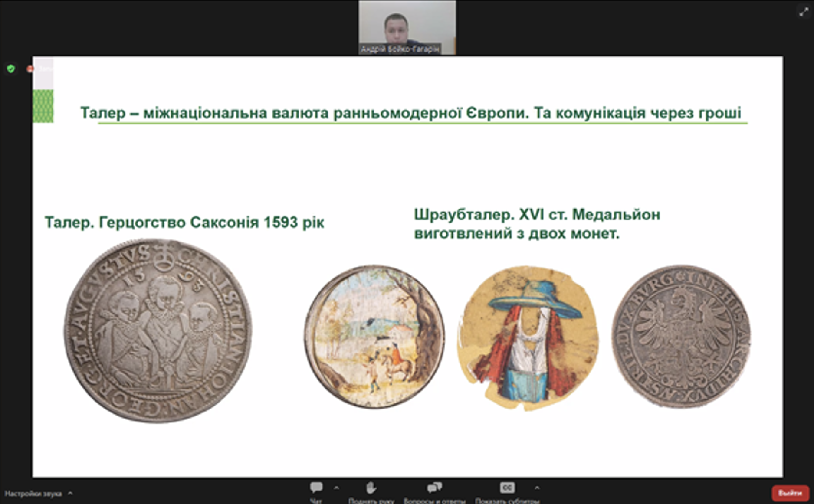Open Вопросы и ответы Q&A icon
Viewport: 814px width, 504px height.
click(x=434, y=488)
